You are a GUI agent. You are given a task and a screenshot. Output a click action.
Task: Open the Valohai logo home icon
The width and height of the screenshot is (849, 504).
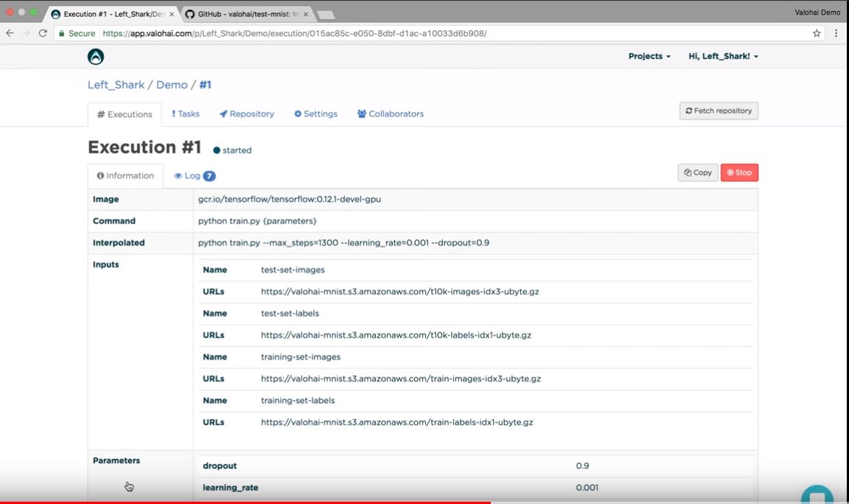click(96, 56)
